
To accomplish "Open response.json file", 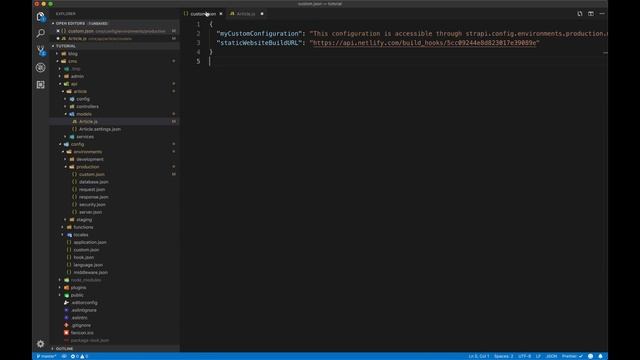I will [93, 197].
